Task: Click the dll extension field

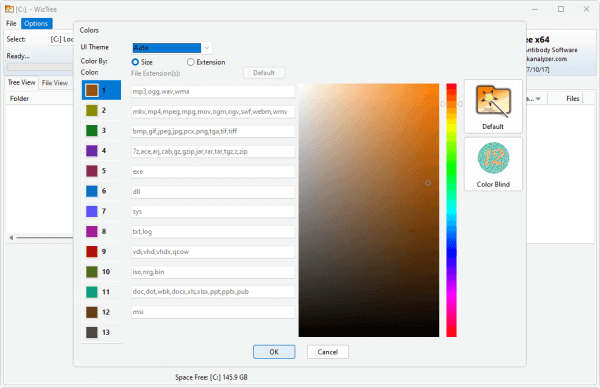Action: pos(213,192)
